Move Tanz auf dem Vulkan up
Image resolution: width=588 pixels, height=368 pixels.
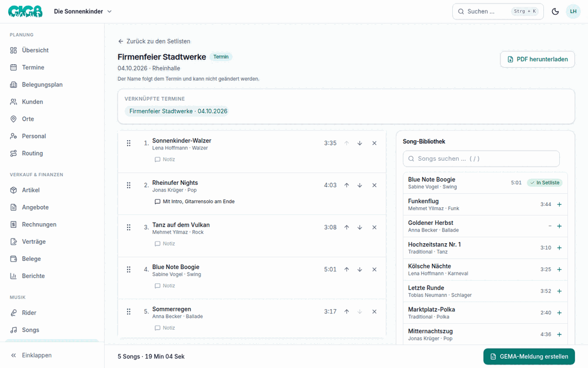pyautogui.click(x=346, y=227)
